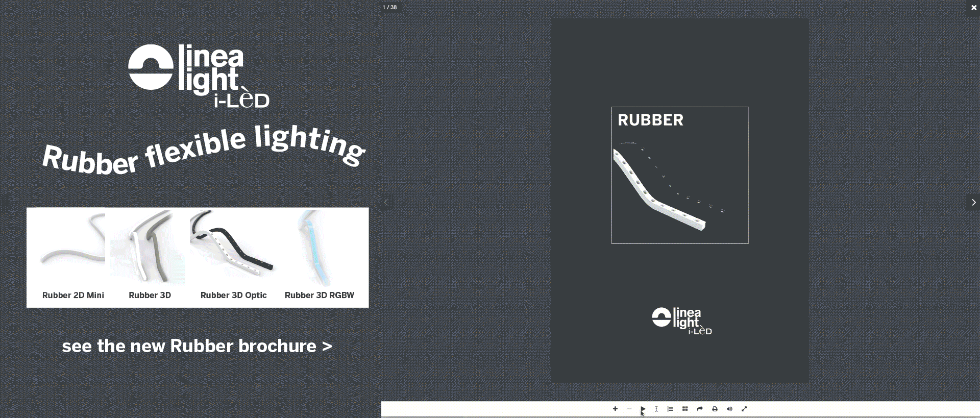
Task: Follow 'see the new Rubber brochure' link
Action: pos(197,346)
